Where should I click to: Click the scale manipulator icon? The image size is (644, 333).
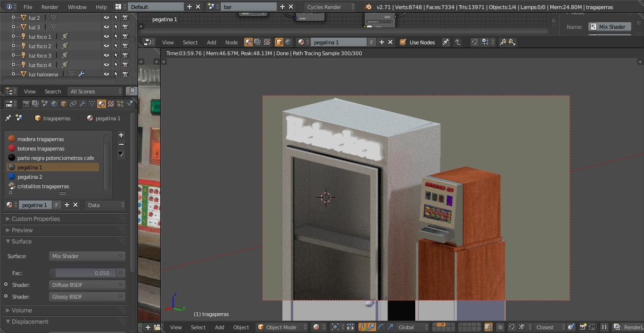(390, 327)
